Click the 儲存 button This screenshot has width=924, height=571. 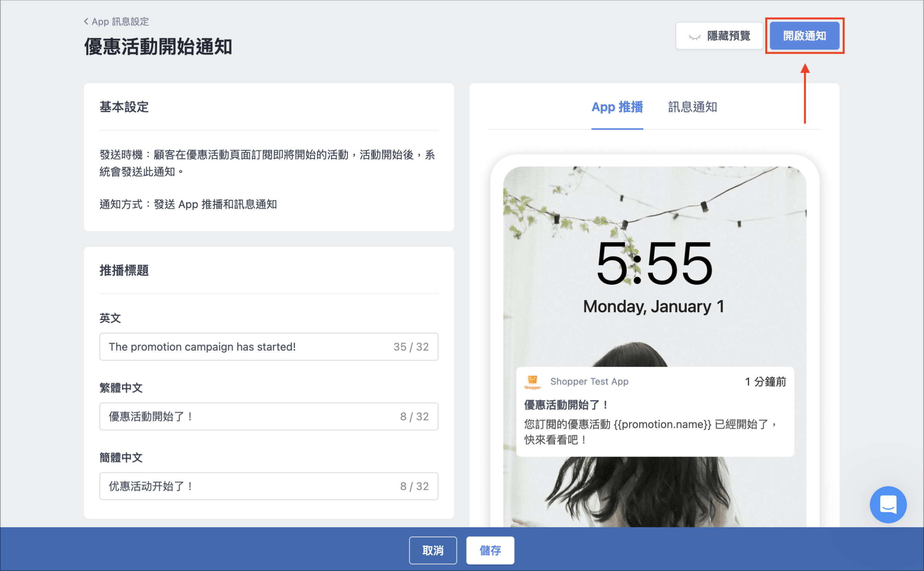coord(490,550)
